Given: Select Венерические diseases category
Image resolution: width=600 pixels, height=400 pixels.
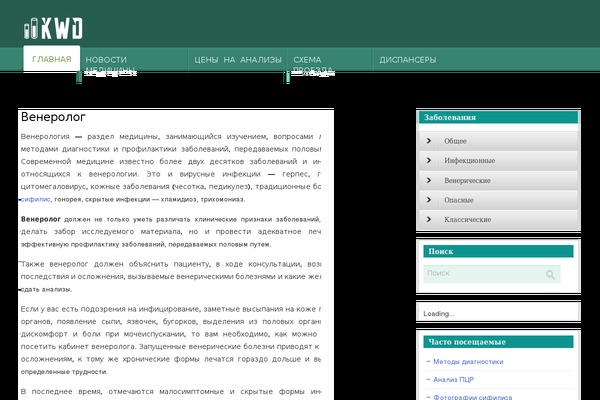Looking at the screenshot, I should tap(467, 180).
